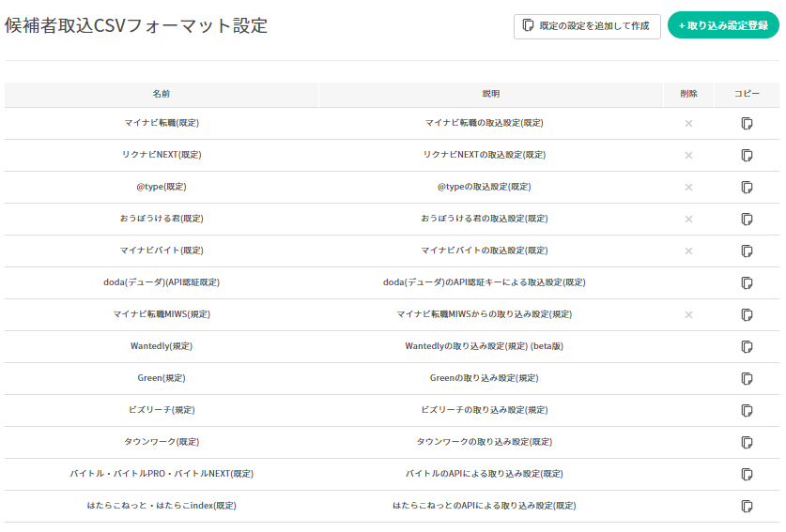
Task: Select the name マイナビバイト(既定)
Action: tap(162, 251)
